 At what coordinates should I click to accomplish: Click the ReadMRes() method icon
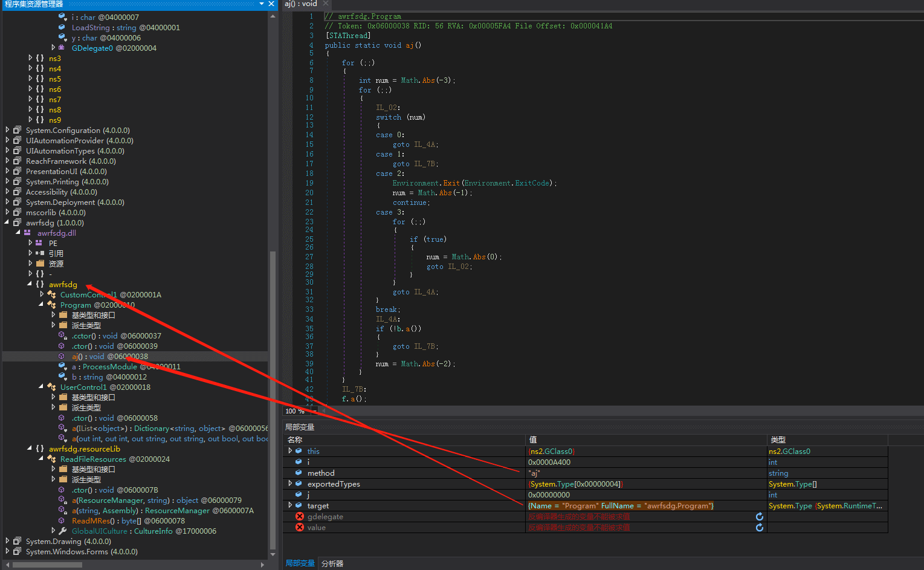pos(62,520)
